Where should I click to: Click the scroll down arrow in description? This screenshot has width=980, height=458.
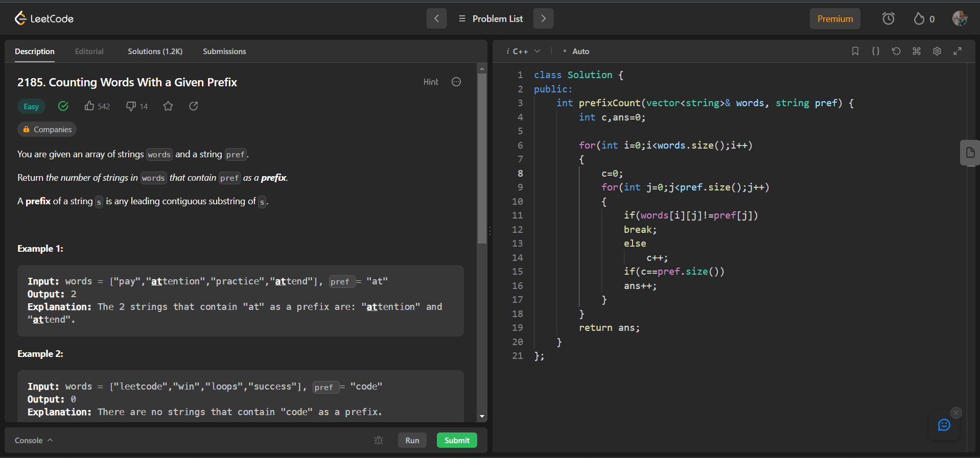tap(482, 417)
